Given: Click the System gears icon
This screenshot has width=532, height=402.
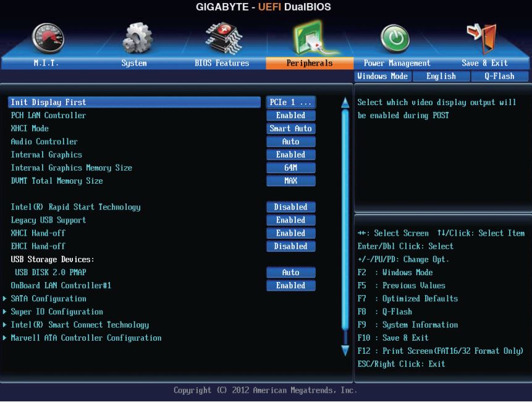Looking at the screenshot, I should pyautogui.click(x=137, y=38).
